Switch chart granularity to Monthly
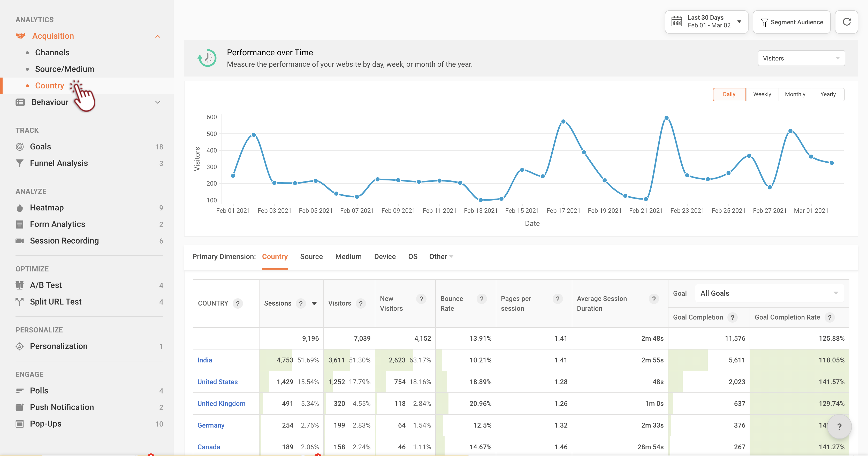This screenshot has height=456, width=868. pos(795,94)
